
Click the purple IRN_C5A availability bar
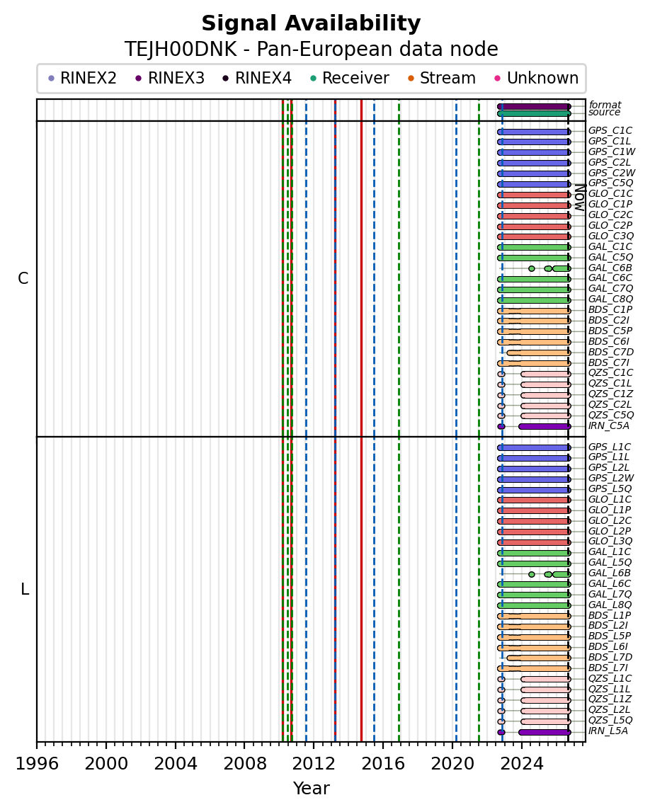544,427
